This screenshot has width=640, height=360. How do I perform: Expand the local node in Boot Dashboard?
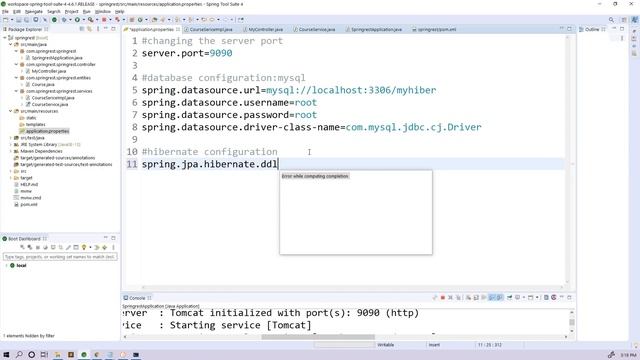click(x=6, y=265)
